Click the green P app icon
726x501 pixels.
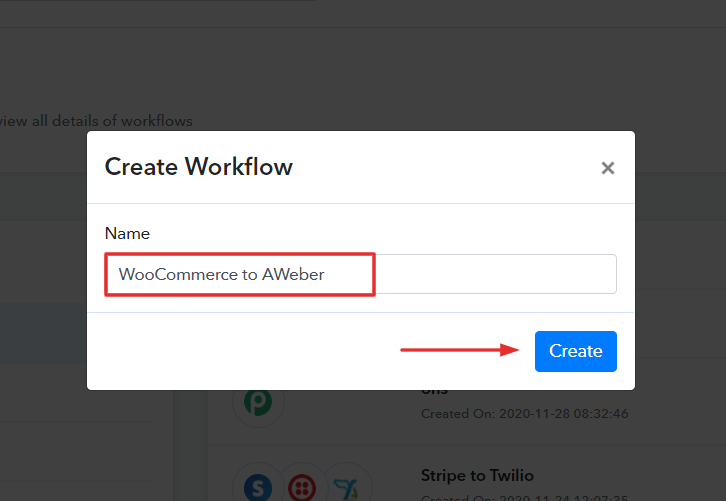(x=258, y=403)
